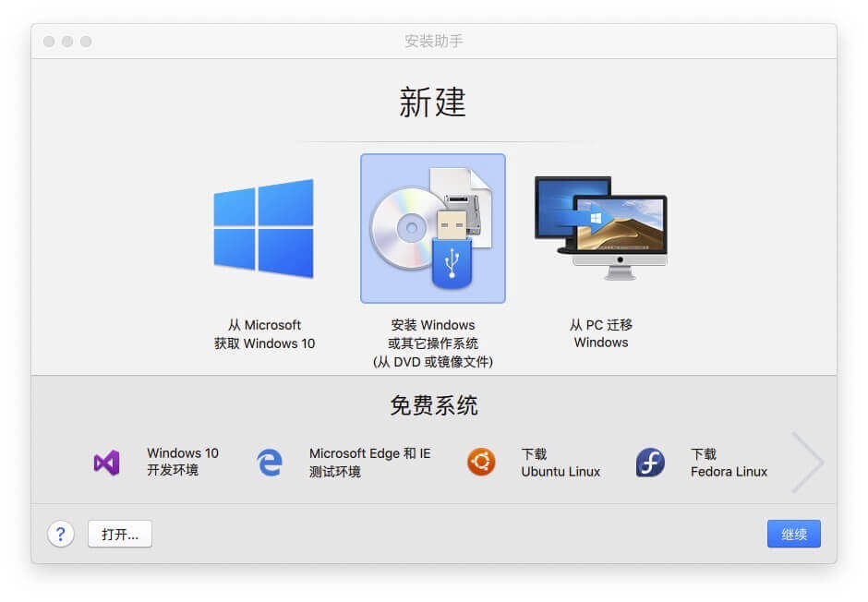This screenshot has width=868, height=602.
Task: Choose the PC-to-Mac migration icon
Action: (x=601, y=228)
